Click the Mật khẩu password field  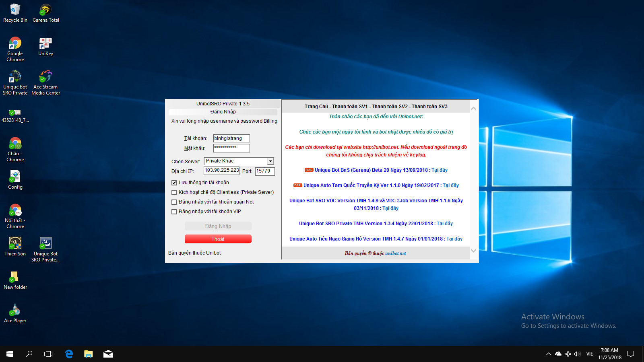[231, 148]
